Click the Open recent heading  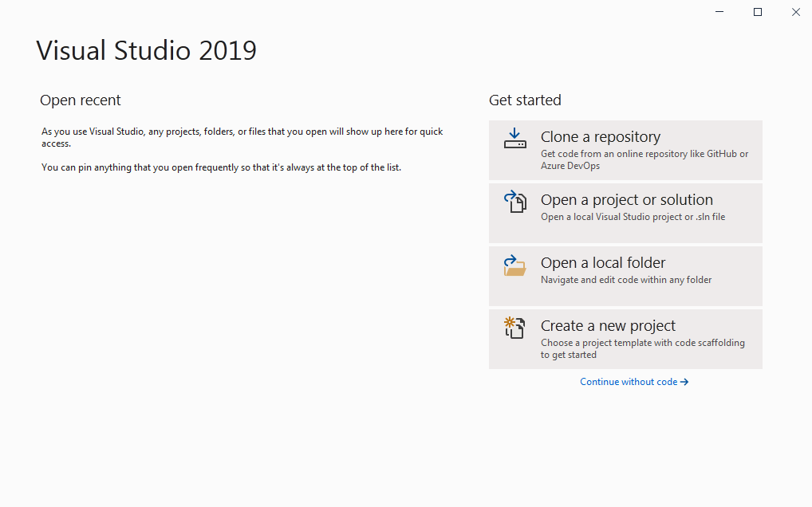(81, 100)
